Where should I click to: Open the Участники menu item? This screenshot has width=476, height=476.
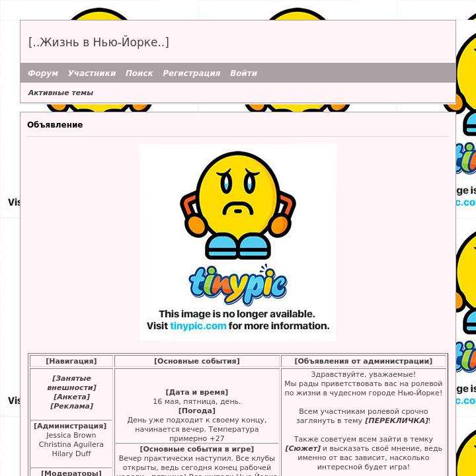[92, 73]
